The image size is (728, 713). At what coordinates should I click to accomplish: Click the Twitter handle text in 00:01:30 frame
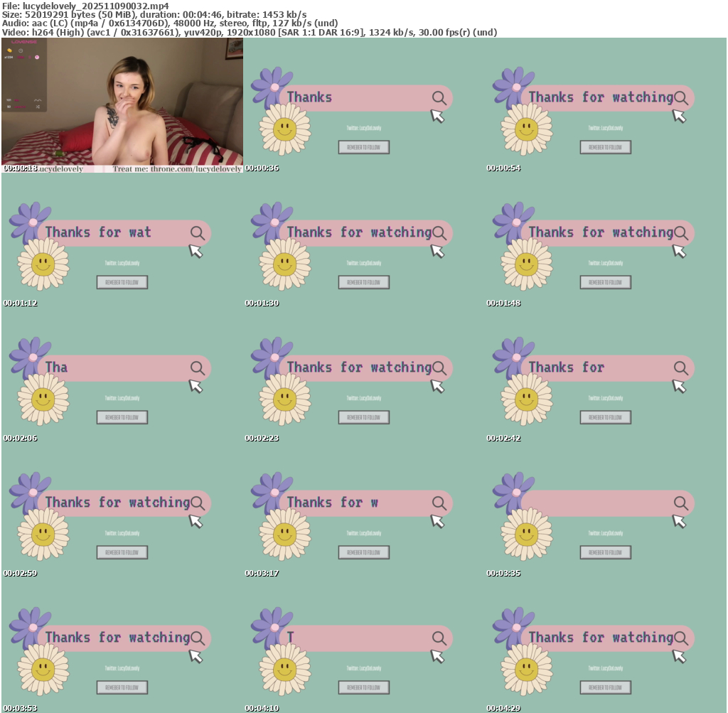363,263
